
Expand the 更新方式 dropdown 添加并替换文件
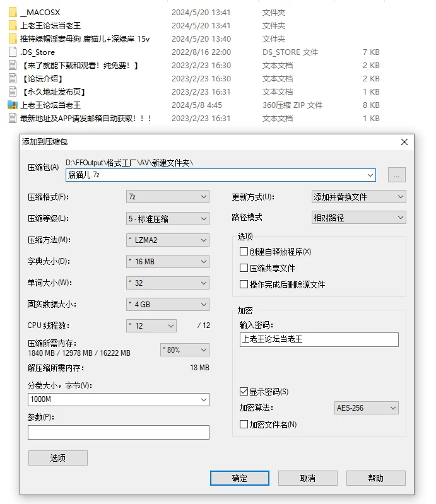(x=359, y=197)
